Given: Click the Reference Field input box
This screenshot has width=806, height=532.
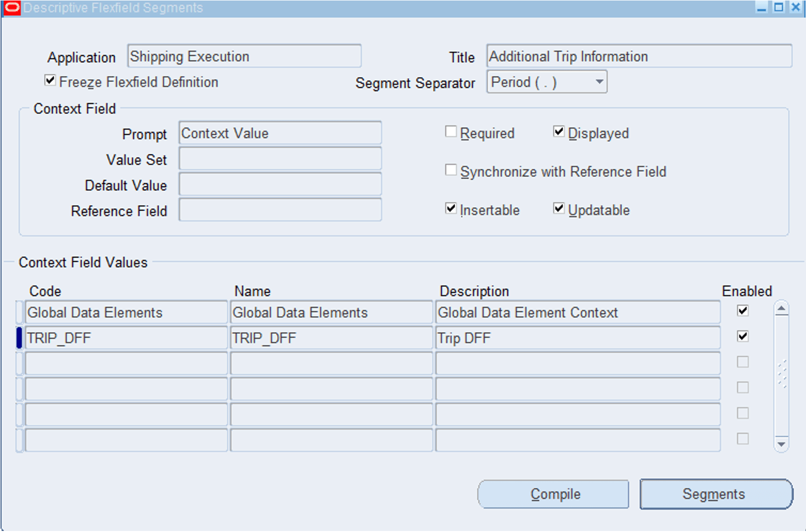Looking at the screenshot, I should [280, 210].
